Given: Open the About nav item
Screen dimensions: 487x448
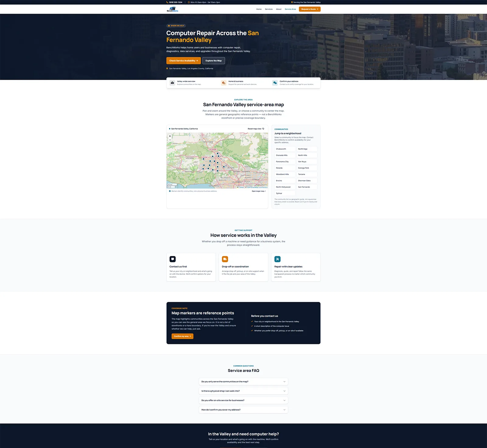Looking at the screenshot, I should click(x=279, y=9).
